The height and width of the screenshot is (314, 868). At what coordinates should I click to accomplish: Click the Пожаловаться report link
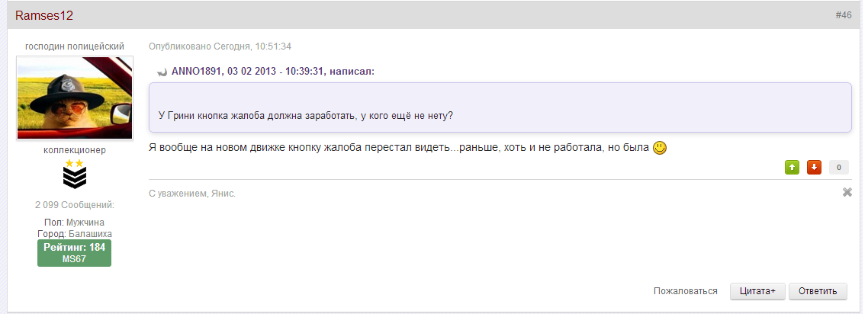point(685,291)
